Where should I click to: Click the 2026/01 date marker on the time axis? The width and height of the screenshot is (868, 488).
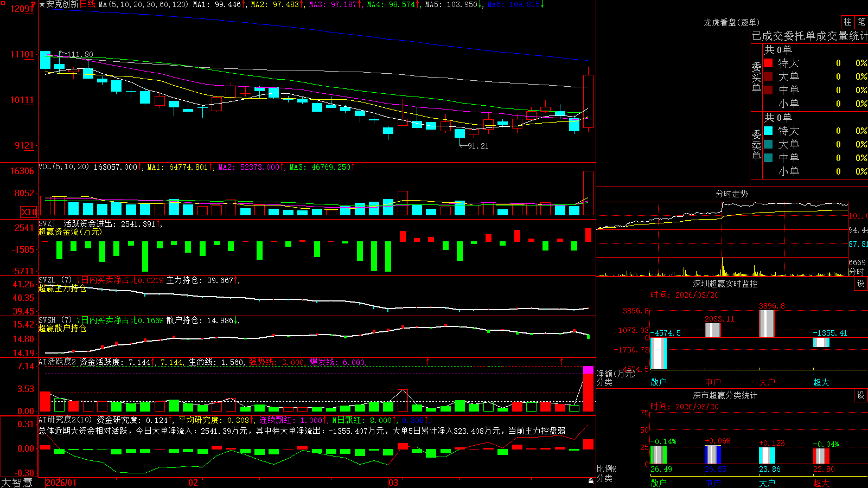61,483
